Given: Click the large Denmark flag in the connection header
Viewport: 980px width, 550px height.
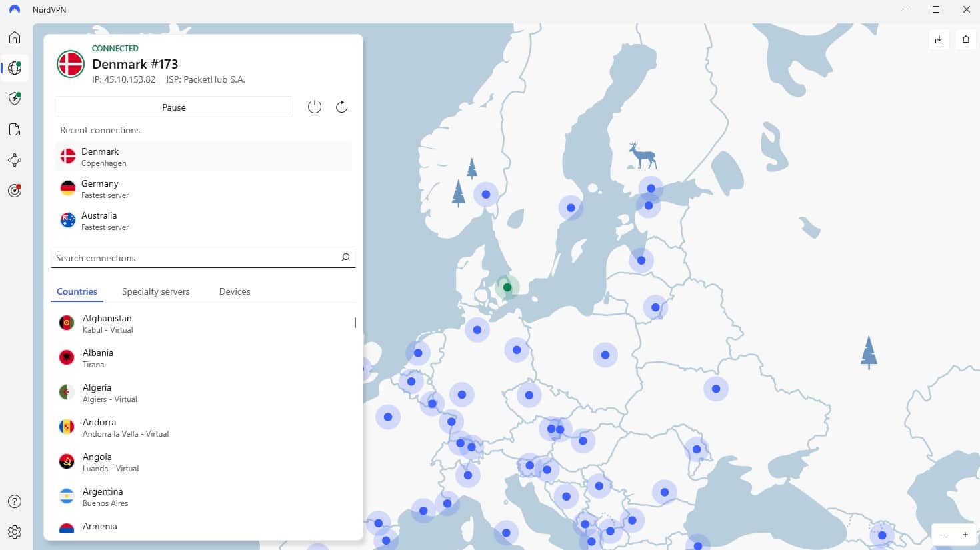Looking at the screenshot, I should [x=71, y=64].
